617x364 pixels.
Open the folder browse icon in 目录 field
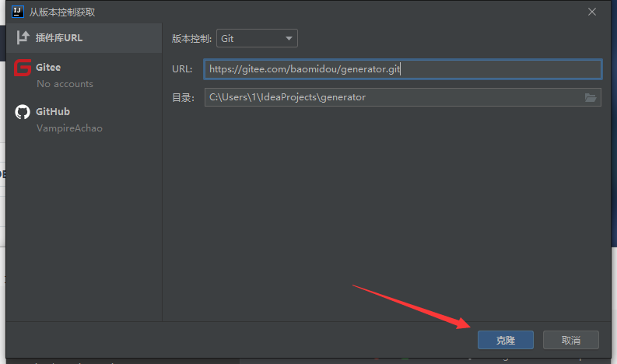(x=591, y=97)
